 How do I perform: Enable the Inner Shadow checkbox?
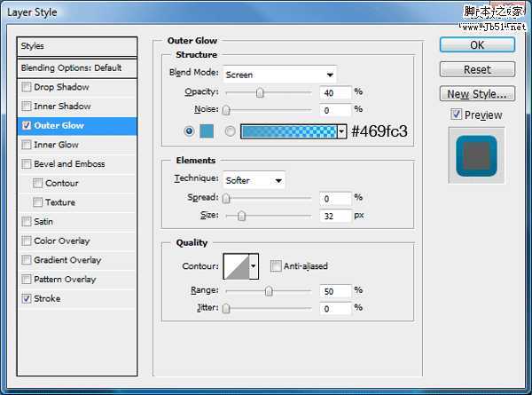pos(26,107)
